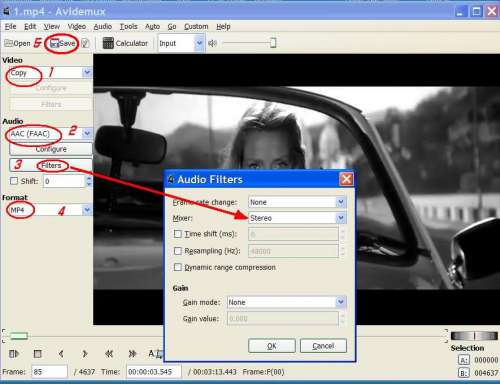Open the File menu
This screenshot has width=500, height=384.
point(10,26)
